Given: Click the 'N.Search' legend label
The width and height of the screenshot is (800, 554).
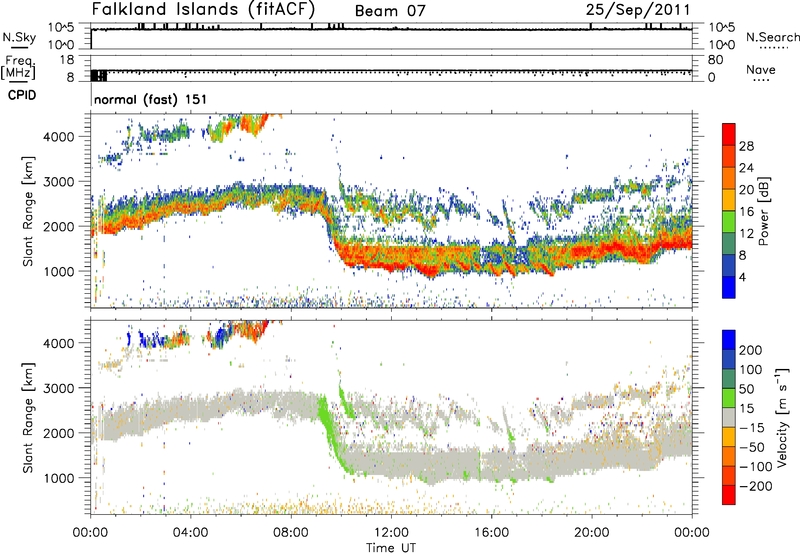Looking at the screenshot, I should point(773,37).
